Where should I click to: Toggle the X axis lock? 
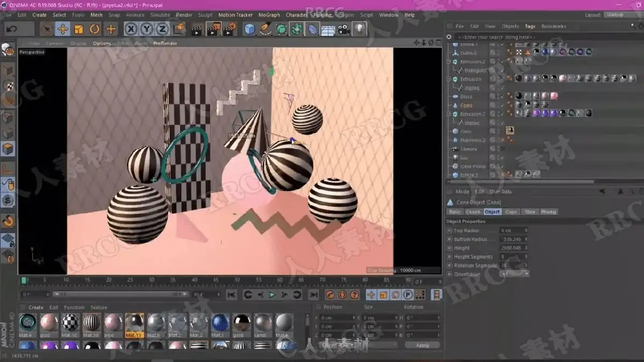pyautogui.click(x=131, y=29)
